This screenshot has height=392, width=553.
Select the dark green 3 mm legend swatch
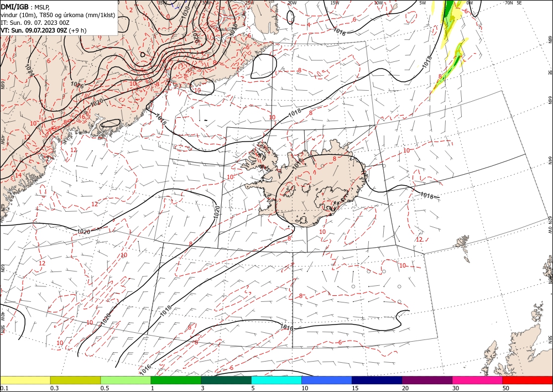pyautogui.click(x=226, y=380)
